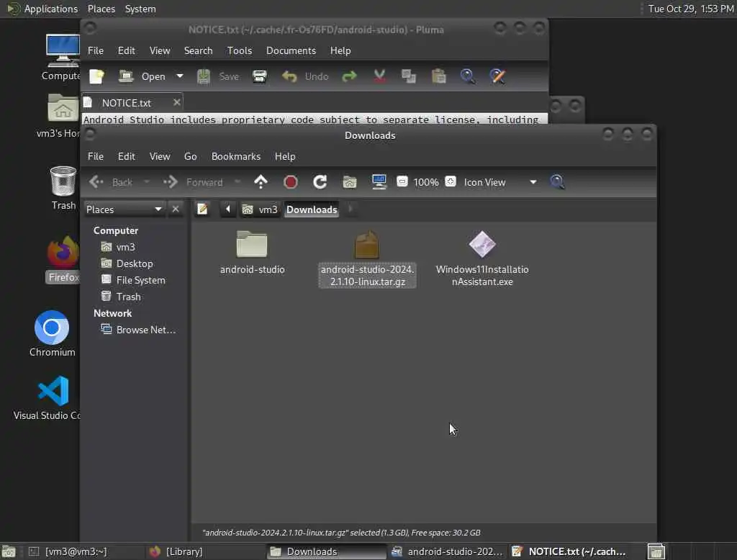737x560 pixels.
Task: Expand the Open recent files dropdown arrow
Action: point(179,76)
